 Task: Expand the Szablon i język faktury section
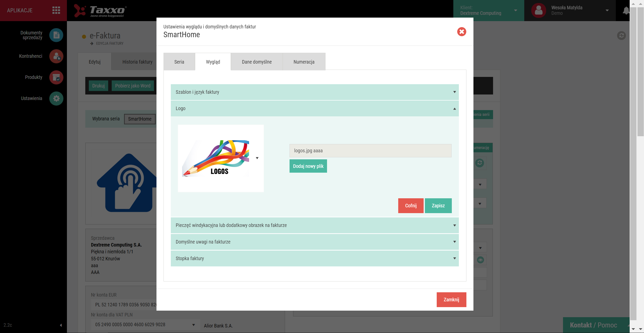pyautogui.click(x=314, y=92)
